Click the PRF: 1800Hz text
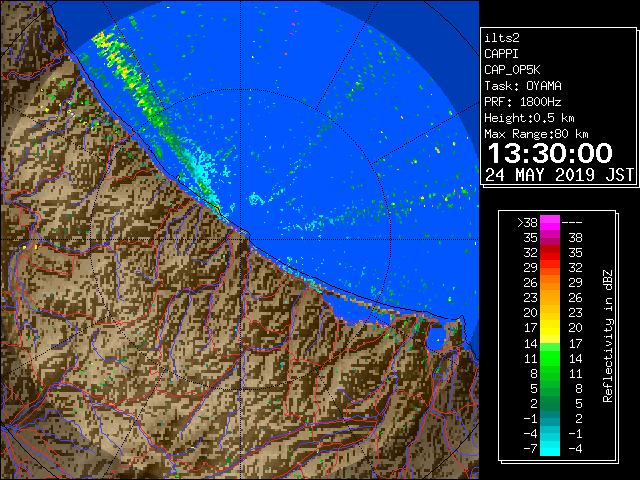Image resolution: width=640 pixels, height=480 pixels. tap(522, 102)
